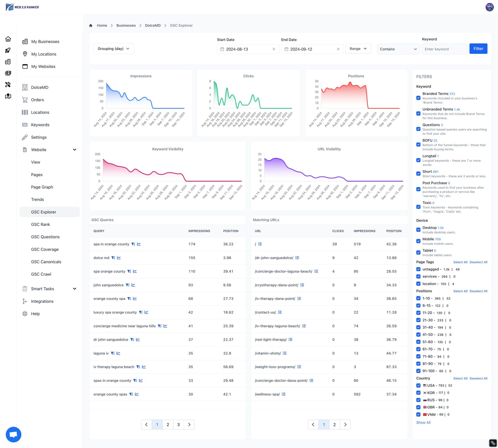Click the tools icon in left rail
The width and height of the screenshot is (498, 448).
(x=8, y=85)
